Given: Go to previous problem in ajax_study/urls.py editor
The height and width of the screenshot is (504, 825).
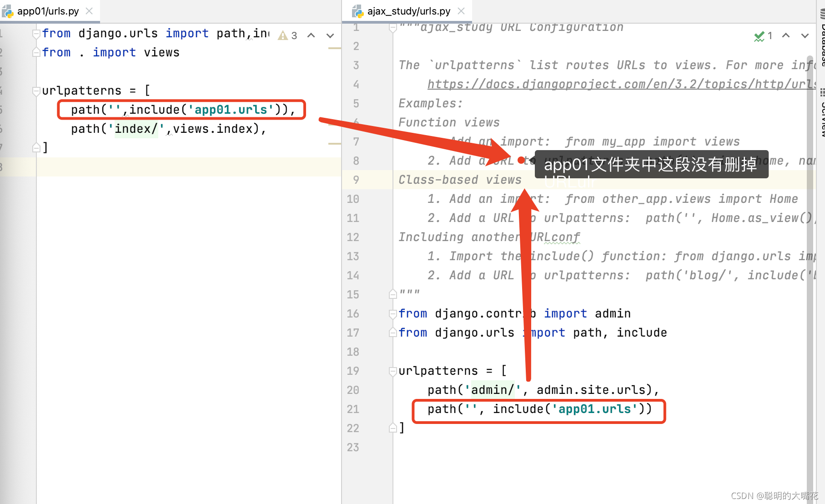Looking at the screenshot, I should [x=786, y=35].
